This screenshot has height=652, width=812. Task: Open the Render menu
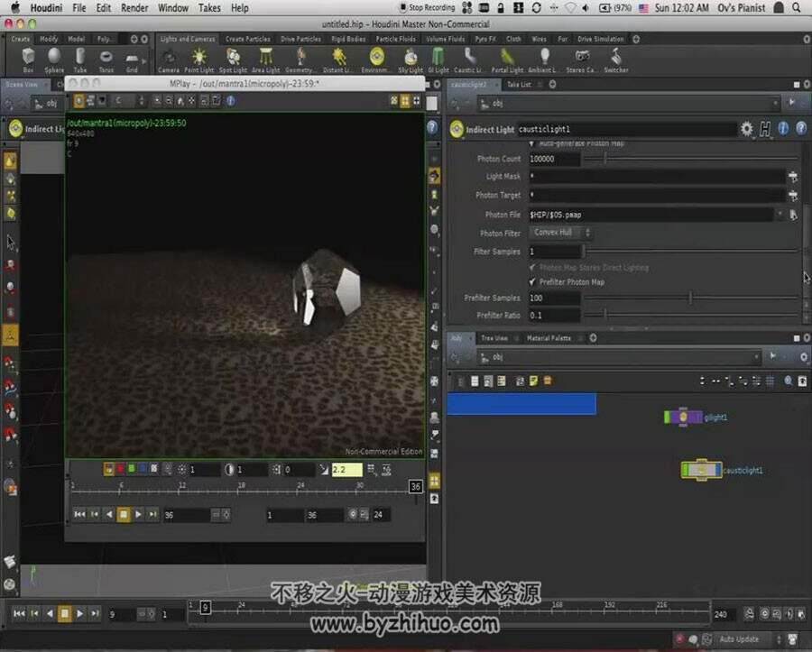[x=134, y=8]
